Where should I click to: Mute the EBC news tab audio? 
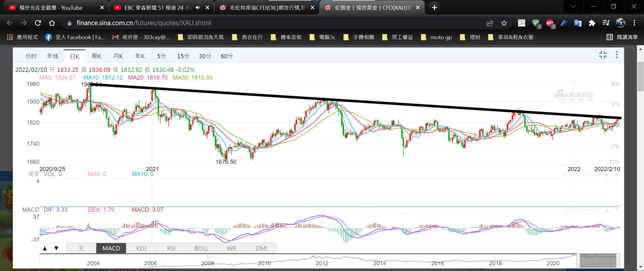point(198,8)
